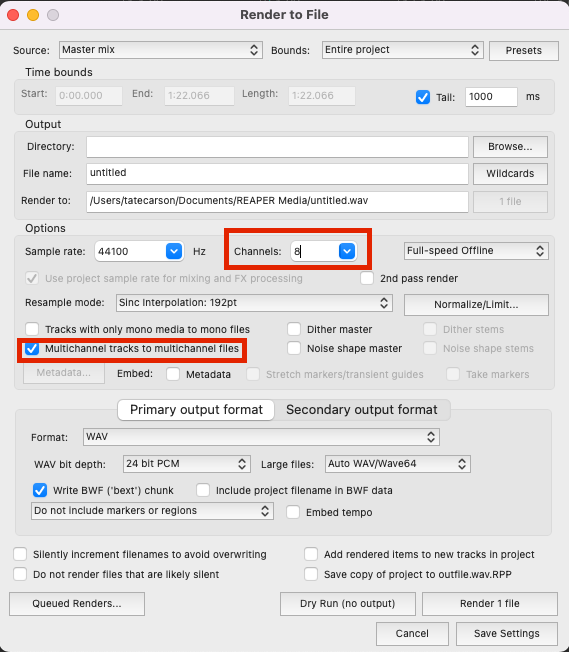Screen dimensions: 569x652
Task: Click the Browse... button
Action: [x=510, y=147]
